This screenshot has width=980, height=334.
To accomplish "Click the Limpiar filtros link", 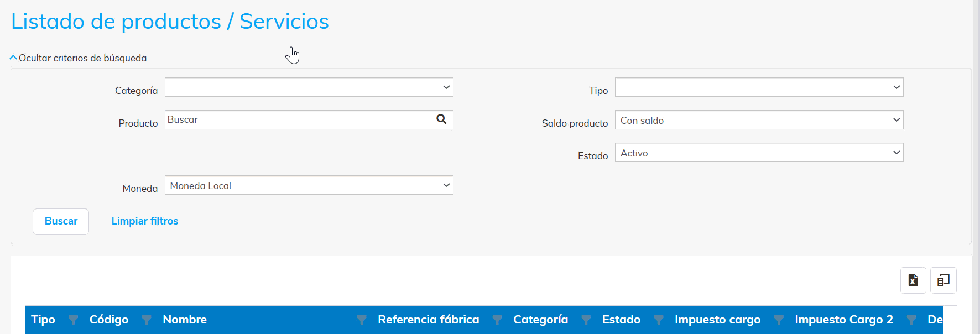I will pos(145,221).
